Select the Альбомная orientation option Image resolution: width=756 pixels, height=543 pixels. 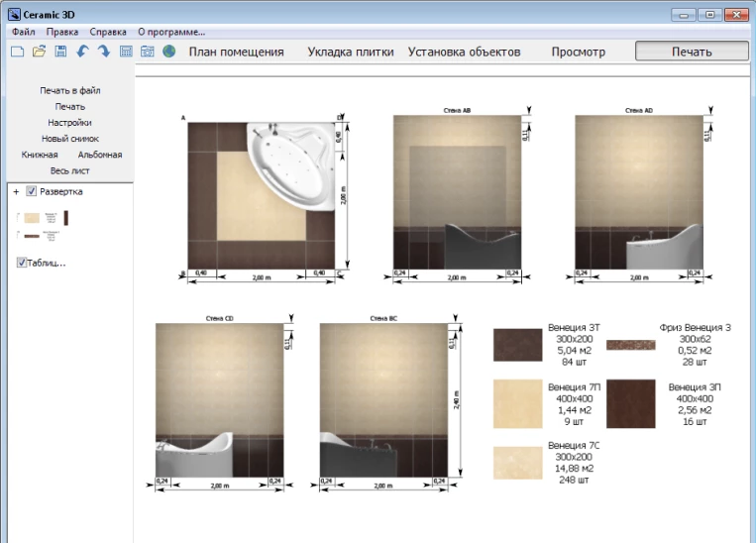[x=100, y=155]
